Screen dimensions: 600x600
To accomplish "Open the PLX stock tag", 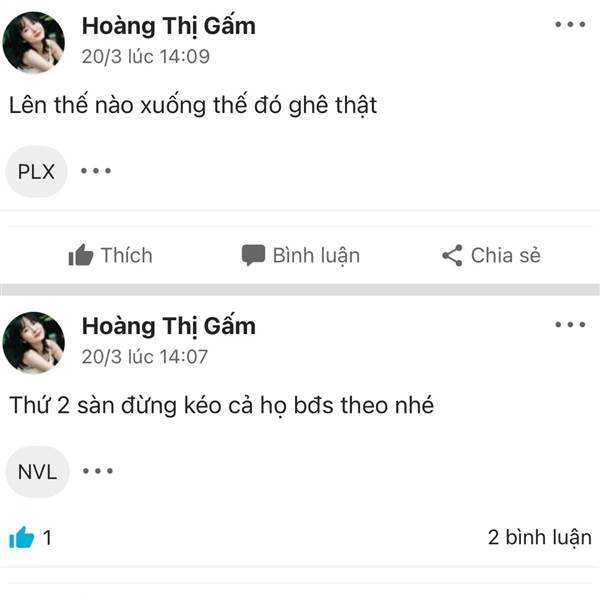I will coord(36,171).
